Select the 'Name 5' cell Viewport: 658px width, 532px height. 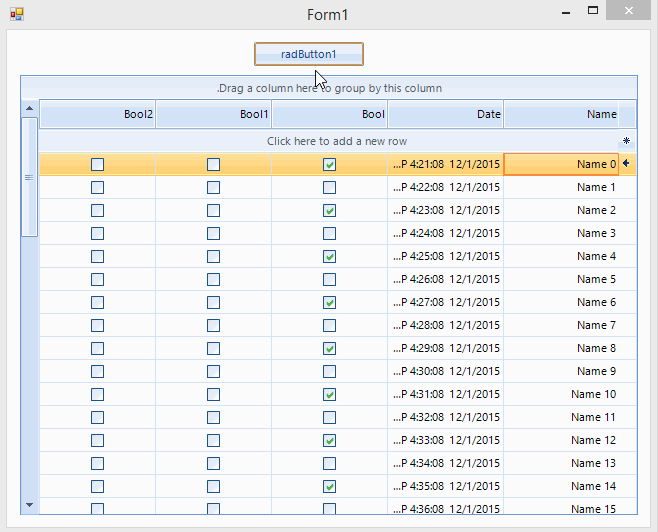tap(561, 279)
